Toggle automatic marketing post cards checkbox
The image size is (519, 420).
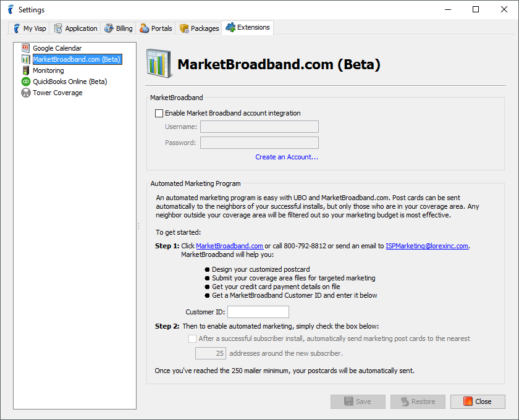pyautogui.click(x=192, y=338)
